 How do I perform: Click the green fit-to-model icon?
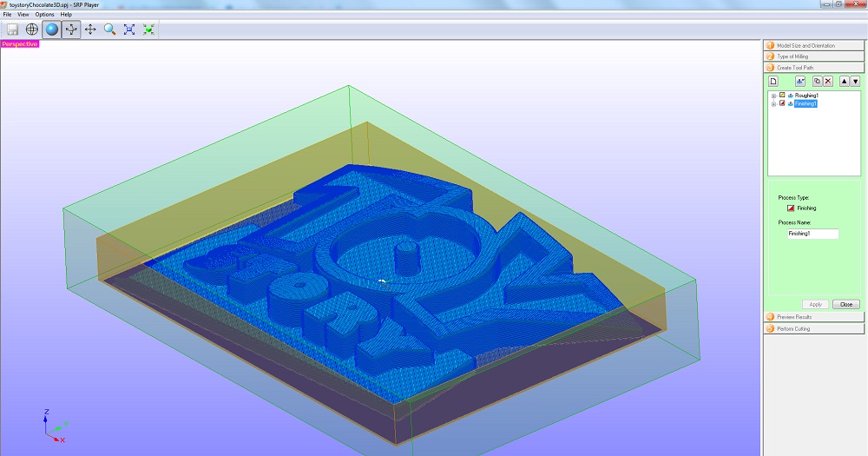pos(148,30)
